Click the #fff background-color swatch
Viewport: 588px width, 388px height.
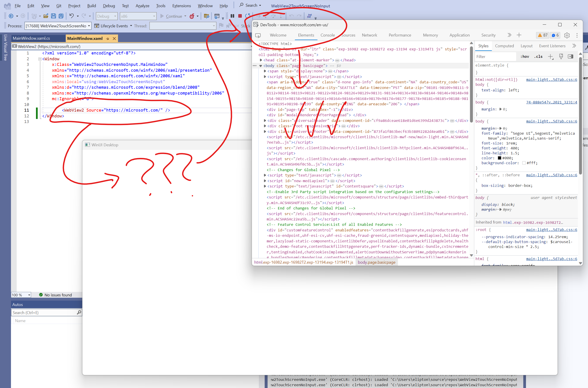[524, 163]
